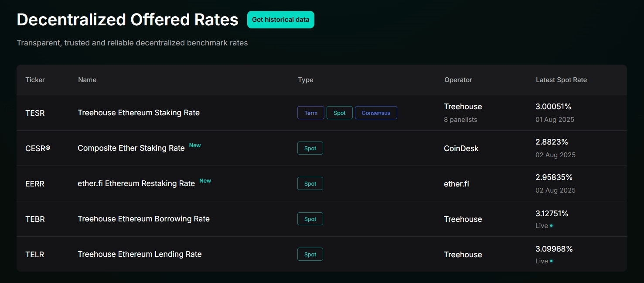Click the 2.95835% rate value
This screenshot has width=644, height=283.
(554, 177)
